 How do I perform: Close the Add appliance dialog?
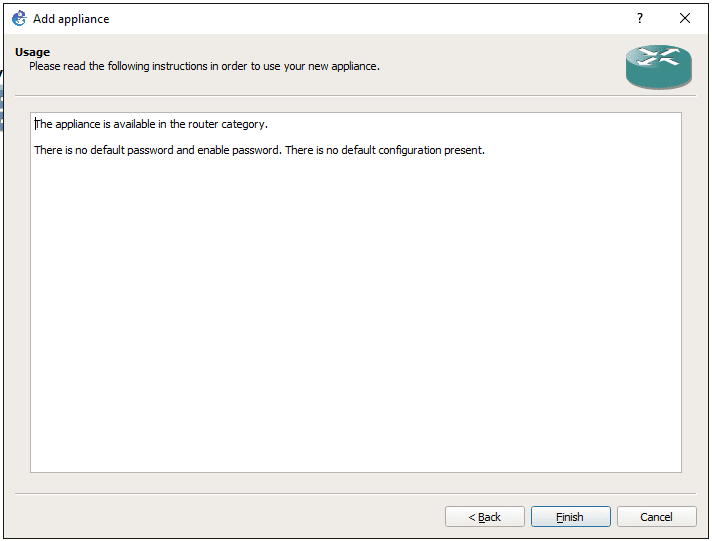[x=685, y=18]
